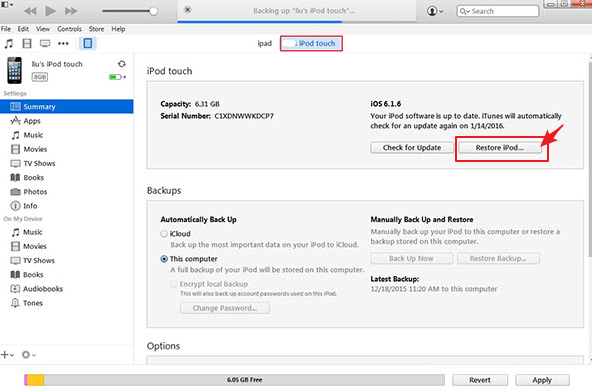Viewport: 592px width, 392px height.
Task: Select iCloud backup radio button
Action: pyautogui.click(x=164, y=234)
